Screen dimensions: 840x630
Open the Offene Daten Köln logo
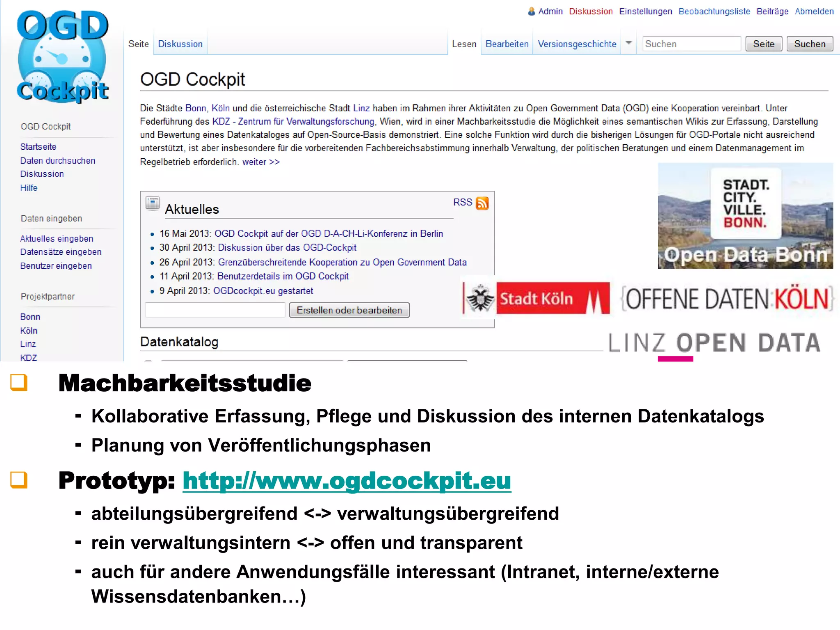coord(727,298)
